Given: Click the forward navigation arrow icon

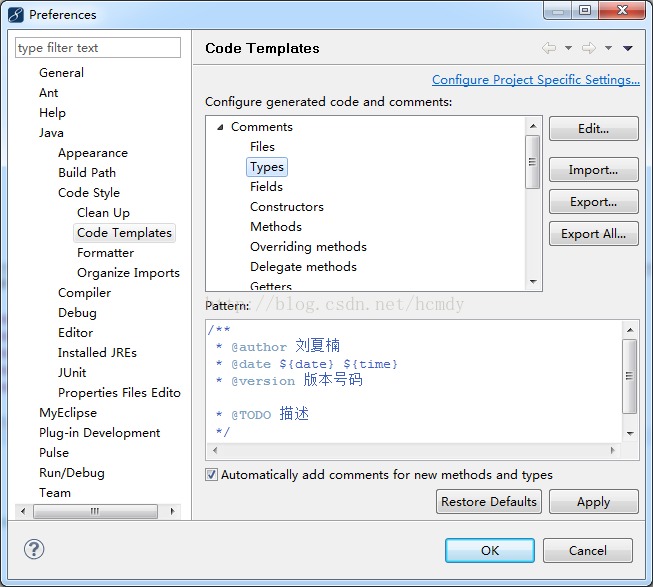Looking at the screenshot, I should pyautogui.click(x=589, y=48).
